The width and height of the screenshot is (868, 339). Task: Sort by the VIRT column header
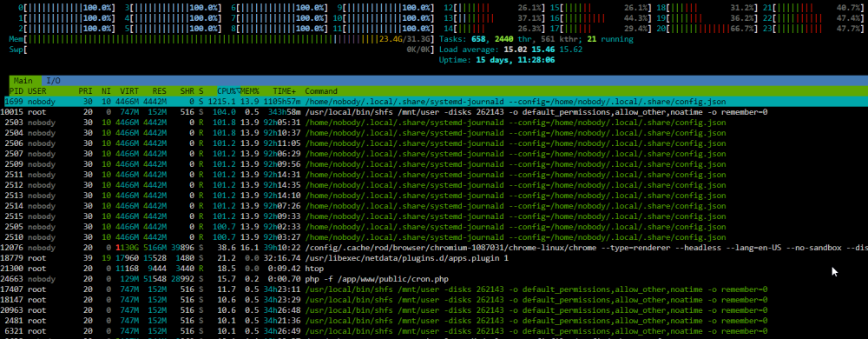[129, 91]
